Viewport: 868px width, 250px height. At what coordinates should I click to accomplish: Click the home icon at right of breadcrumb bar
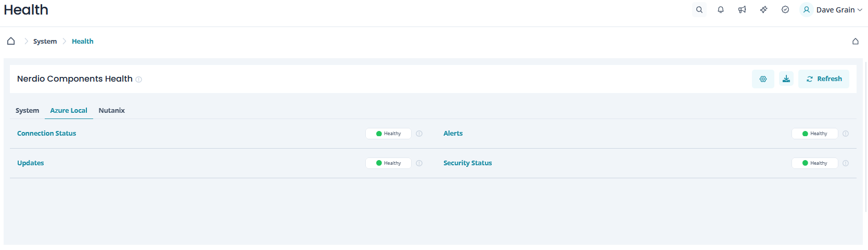coord(855,41)
